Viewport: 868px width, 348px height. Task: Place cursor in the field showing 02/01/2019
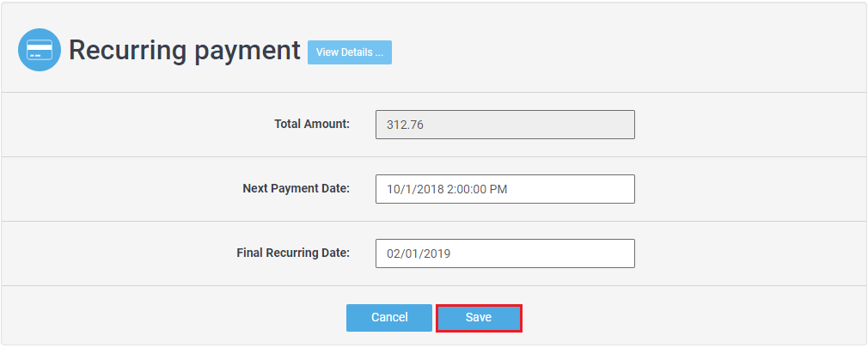533,253
